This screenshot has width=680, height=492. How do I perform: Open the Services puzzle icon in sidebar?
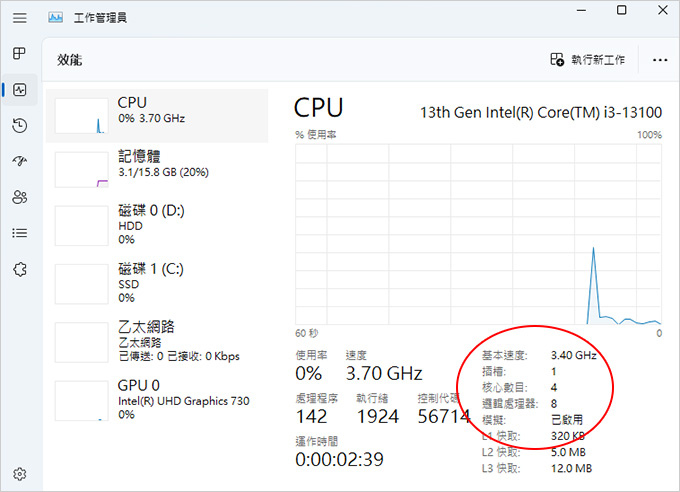coord(20,269)
